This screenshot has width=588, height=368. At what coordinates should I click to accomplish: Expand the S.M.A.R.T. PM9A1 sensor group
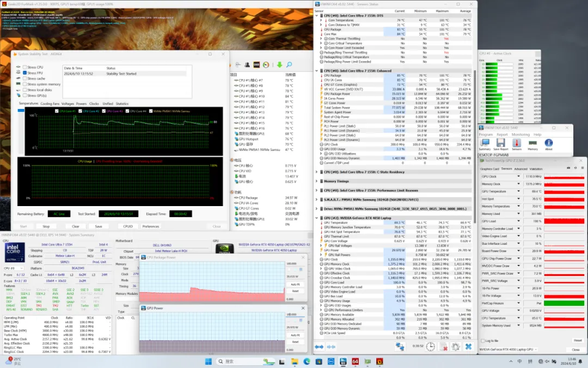(316, 200)
